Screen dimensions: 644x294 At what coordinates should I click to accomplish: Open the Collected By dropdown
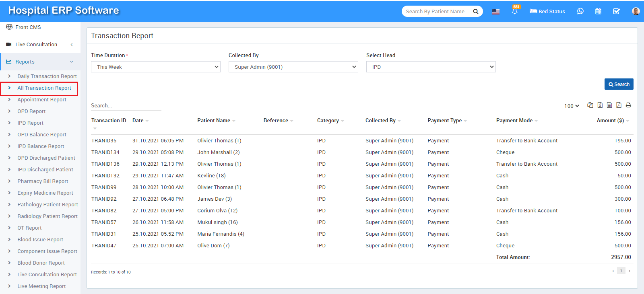(293, 67)
